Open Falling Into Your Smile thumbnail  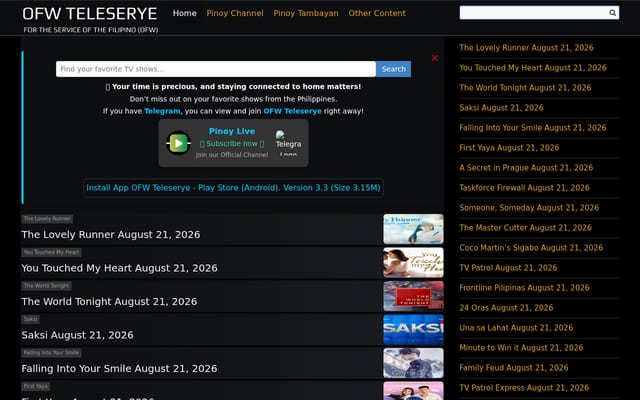(413, 363)
